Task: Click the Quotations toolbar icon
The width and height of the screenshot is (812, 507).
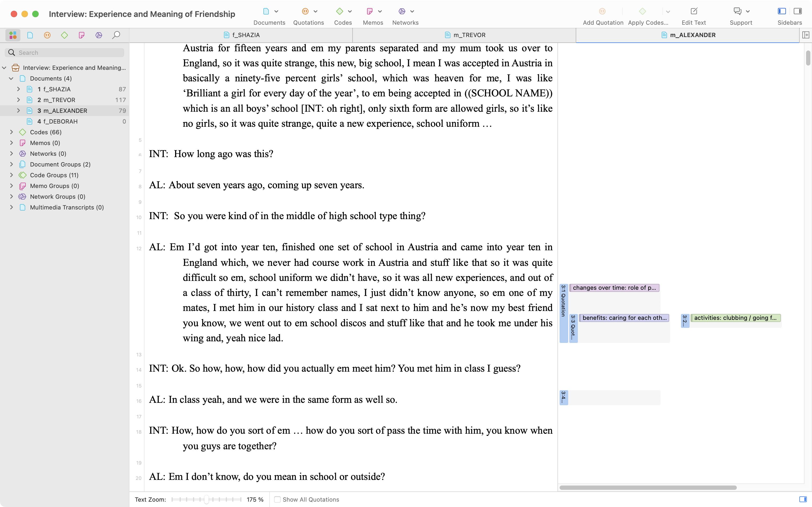Action: (x=305, y=11)
